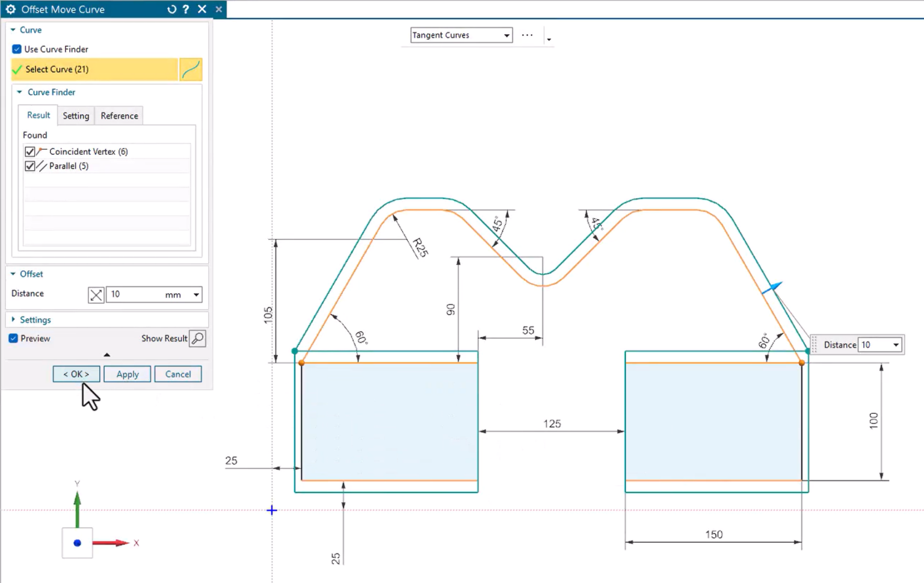The image size is (924, 583).
Task: Open the Reference tab in Curve Finder
Action: 119,116
